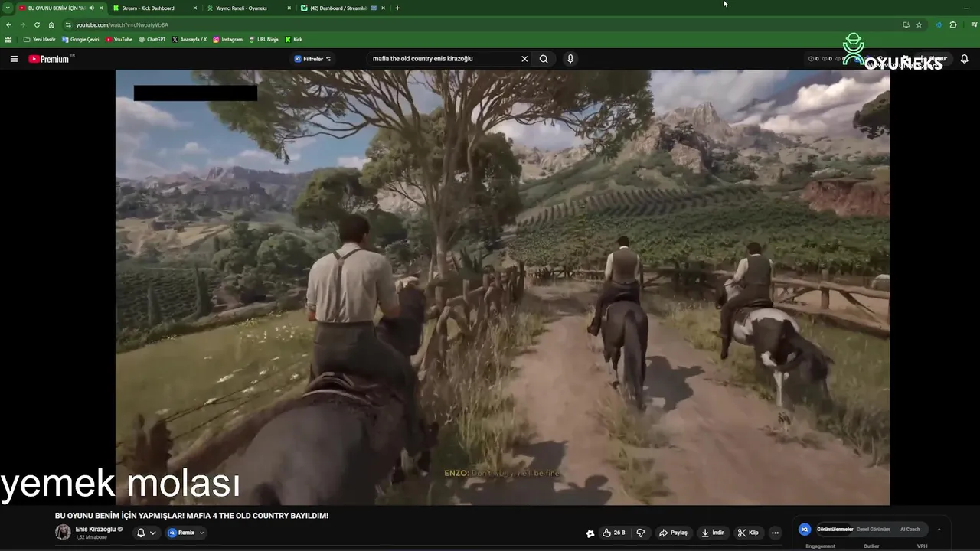The width and height of the screenshot is (980, 551).
Task: Share video with Paylaş button
Action: click(673, 533)
